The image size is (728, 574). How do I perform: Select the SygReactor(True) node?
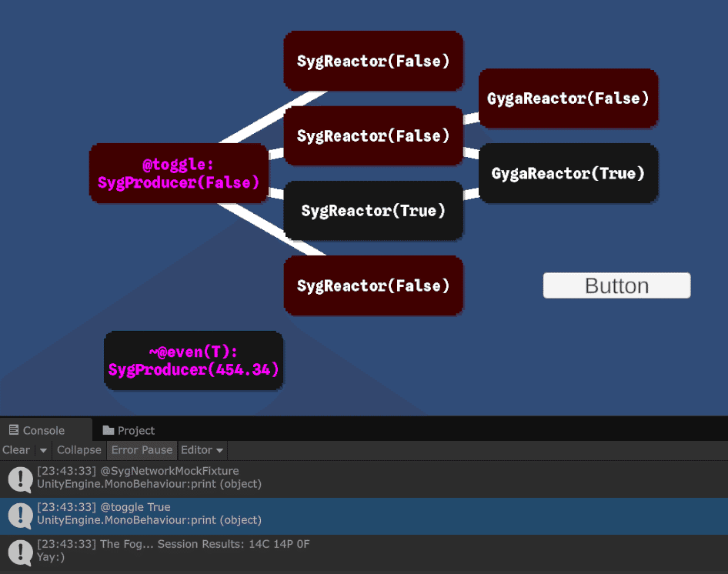pyautogui.click(x=373, y=211)
